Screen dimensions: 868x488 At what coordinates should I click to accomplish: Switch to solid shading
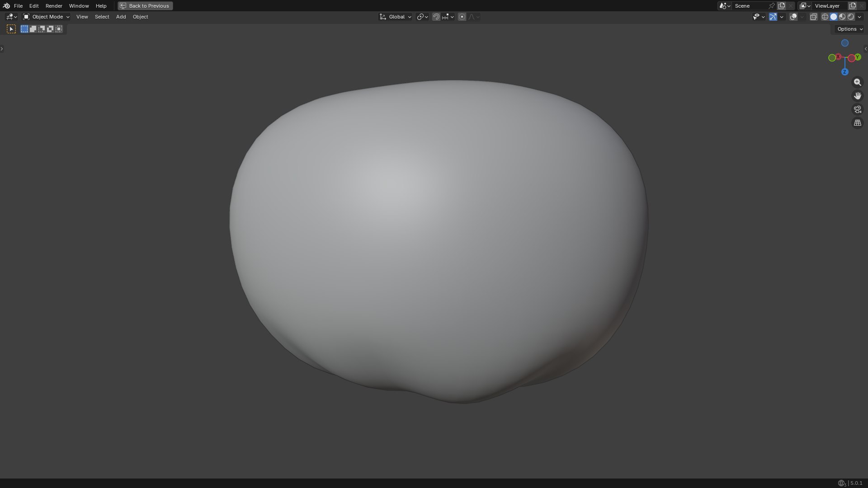click(834, 17)
